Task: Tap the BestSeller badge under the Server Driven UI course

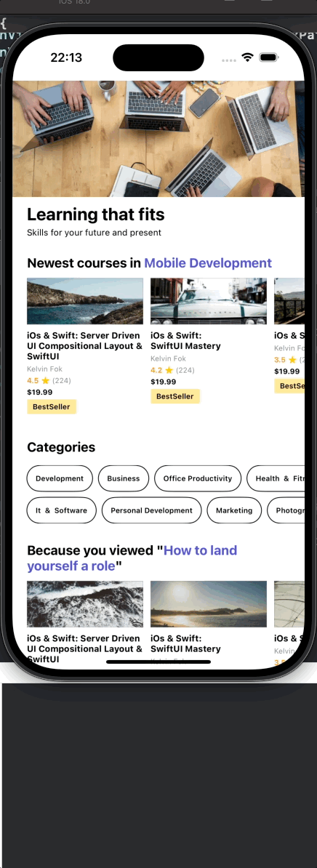Action: click(52, 407)
